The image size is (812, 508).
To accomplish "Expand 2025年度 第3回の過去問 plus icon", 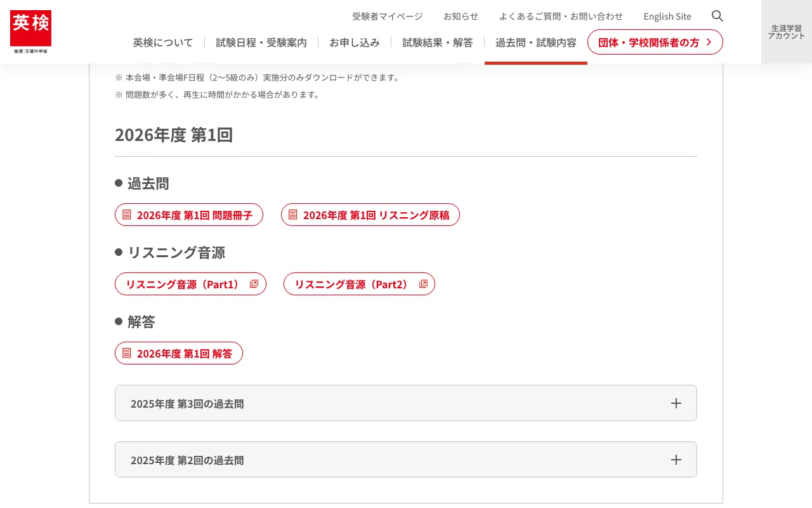I will (x=676, y=403).
